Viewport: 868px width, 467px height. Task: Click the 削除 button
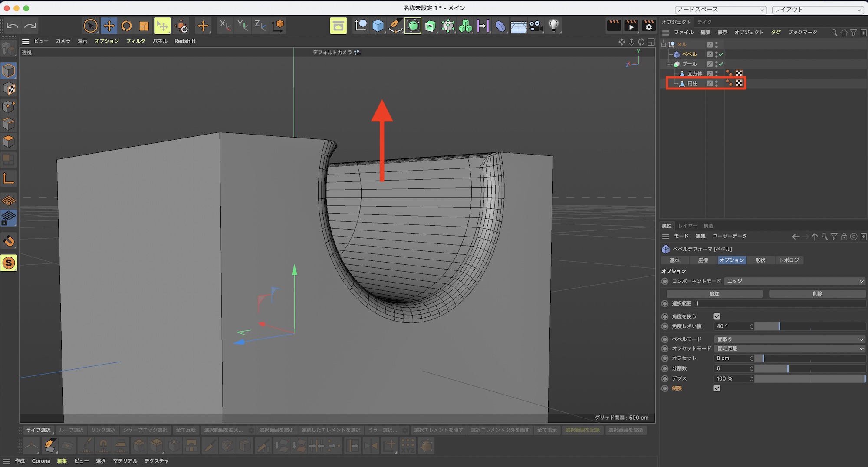tap(817, 294)
